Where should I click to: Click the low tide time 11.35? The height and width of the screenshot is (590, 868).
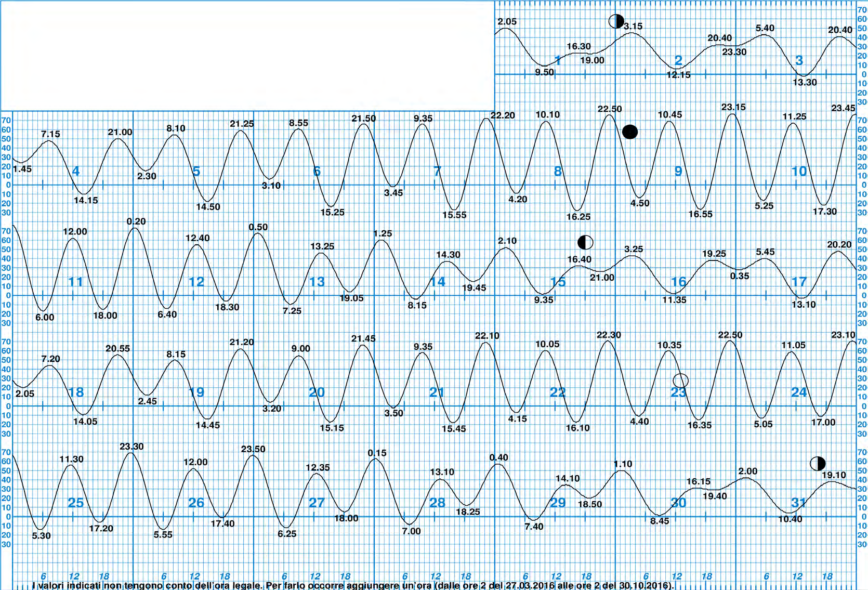[674, 300]
